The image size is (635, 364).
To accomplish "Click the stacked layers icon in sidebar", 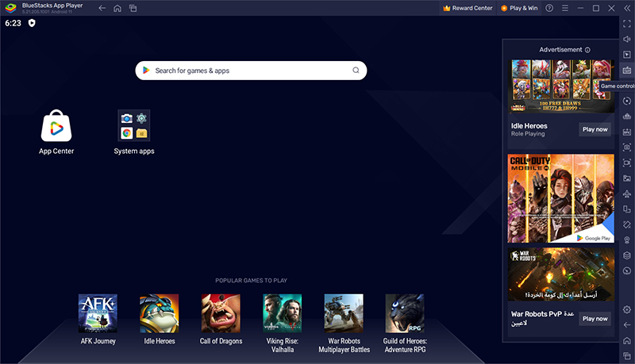I will [x=626, y=255].
